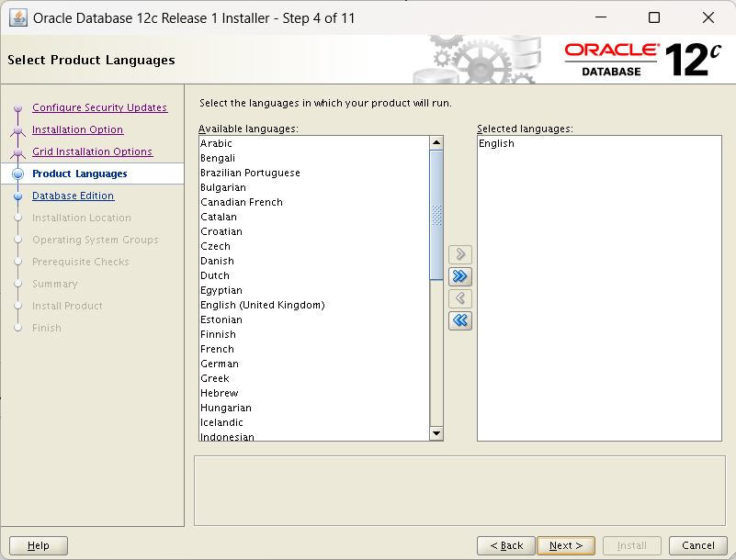Click the Java installer icon in title bar
The width and height of the screenshot is (736, 560).
pyautogui.click(x=18, y=18)
